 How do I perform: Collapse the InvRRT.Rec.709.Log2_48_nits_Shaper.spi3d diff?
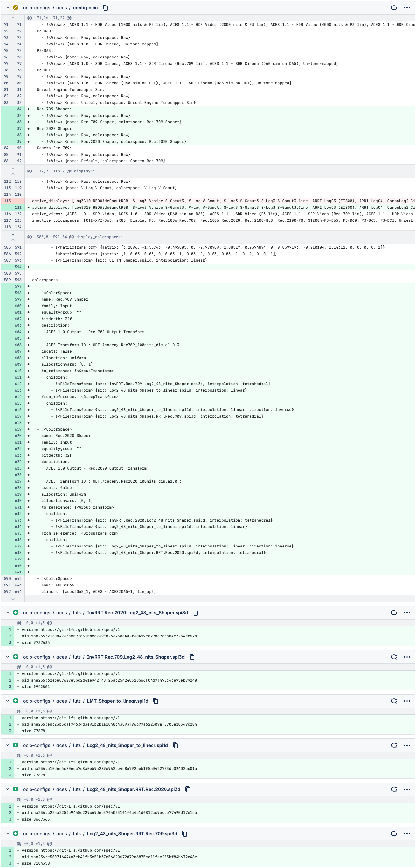pos(8,657)
